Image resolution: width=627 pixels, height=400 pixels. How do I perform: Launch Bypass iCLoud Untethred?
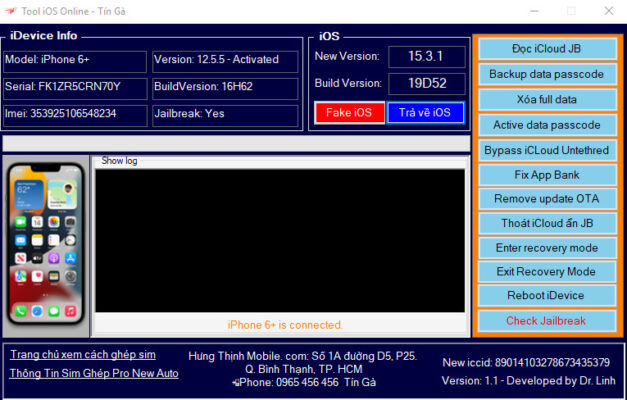pyautogui.click(x=547, y=150)
